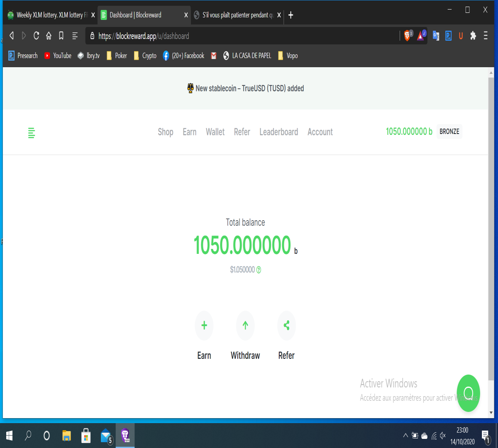498x448 pixels.
Task: Open a new browser tab
Action: click(x=291, y=15)
